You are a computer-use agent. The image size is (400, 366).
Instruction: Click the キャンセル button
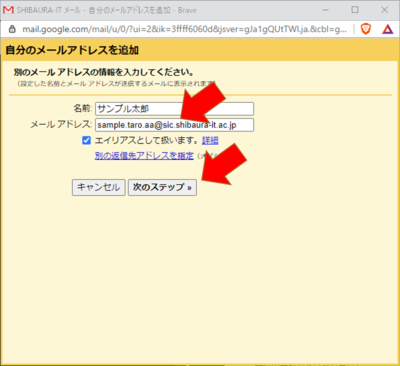click(x=99, y=187)
